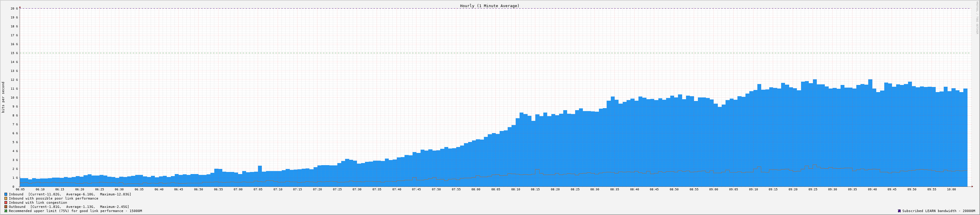
Task: Click the brown Outbound legend swatch
Action: pos(6,207)
